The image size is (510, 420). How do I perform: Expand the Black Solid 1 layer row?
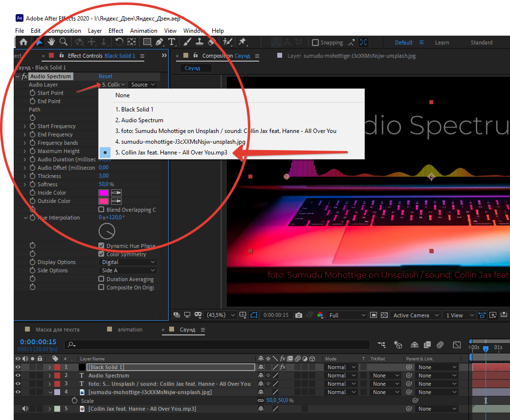[49, 367]
